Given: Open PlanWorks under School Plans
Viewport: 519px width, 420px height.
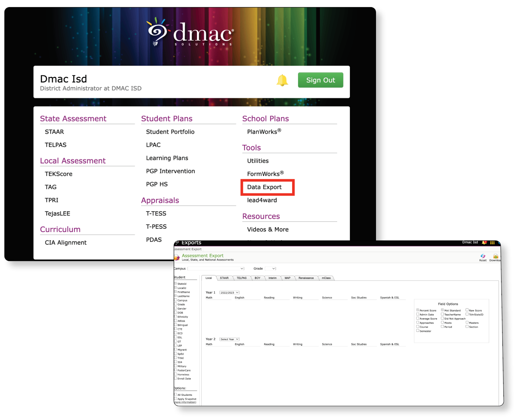Looking at the screenshot, I should pyautogui.click(x=264, y=132).
